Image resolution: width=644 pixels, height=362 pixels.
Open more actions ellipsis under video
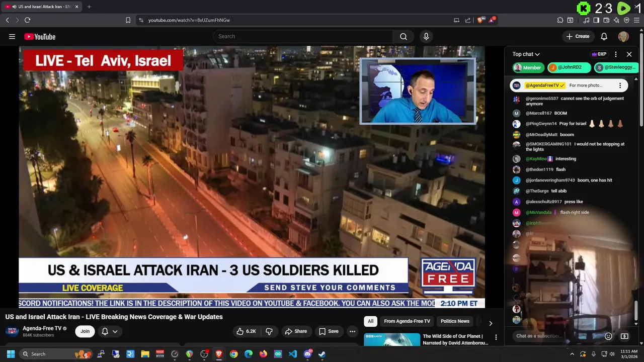(352, 331)
